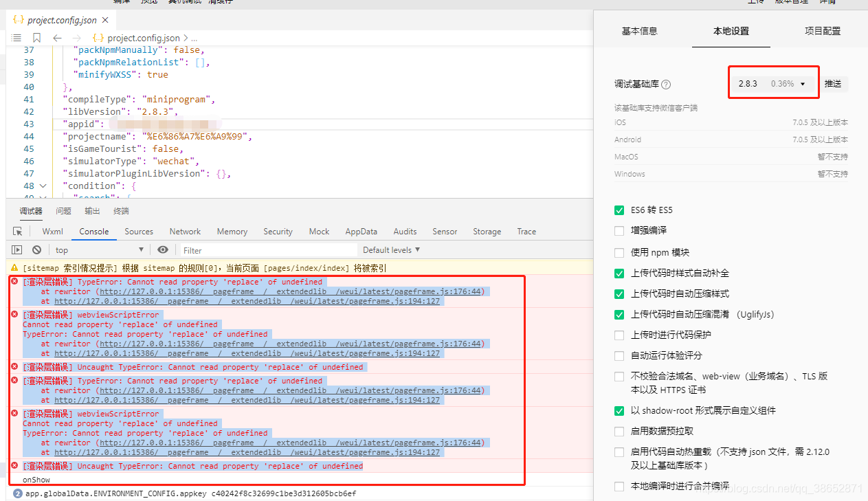Click the yellow sitemap warning icon
The width and height of the screenshot is (868, 501).
[x=14, y=268]
